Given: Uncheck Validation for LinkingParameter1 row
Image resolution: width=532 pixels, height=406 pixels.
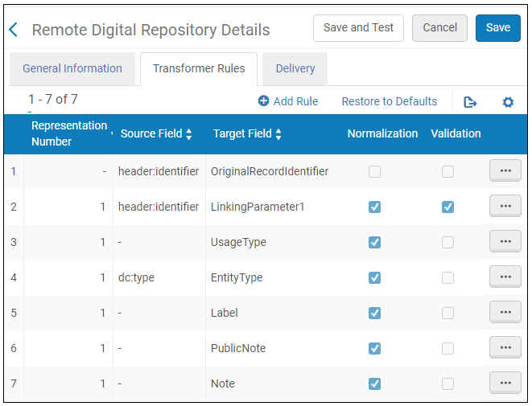Looking at the screenshot, I should (447, 207).
